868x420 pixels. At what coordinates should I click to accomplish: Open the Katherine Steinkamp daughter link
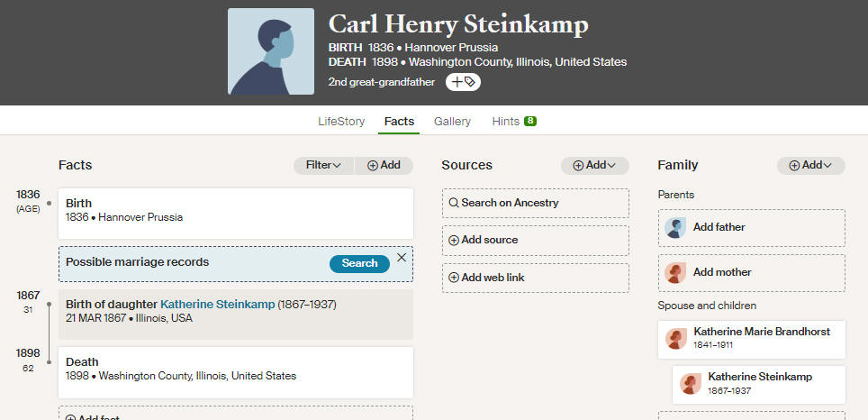click(x=218, y=305)
